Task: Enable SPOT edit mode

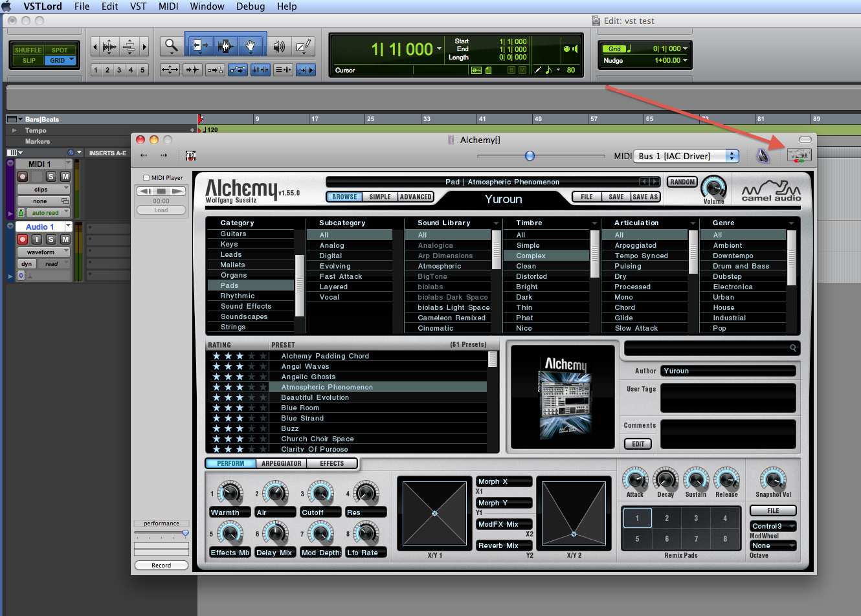Action: pyautogui.click(x=60, y=50)
